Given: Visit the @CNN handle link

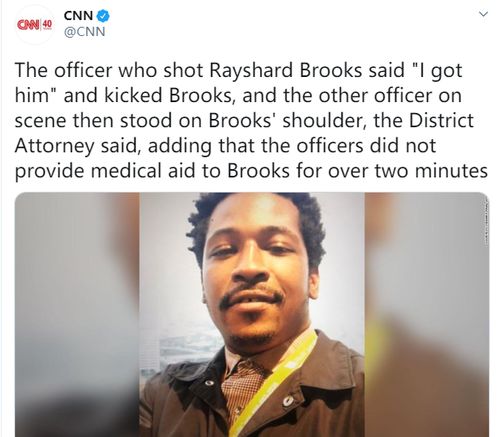Looking at the screenshot, I should pos(84,32).
